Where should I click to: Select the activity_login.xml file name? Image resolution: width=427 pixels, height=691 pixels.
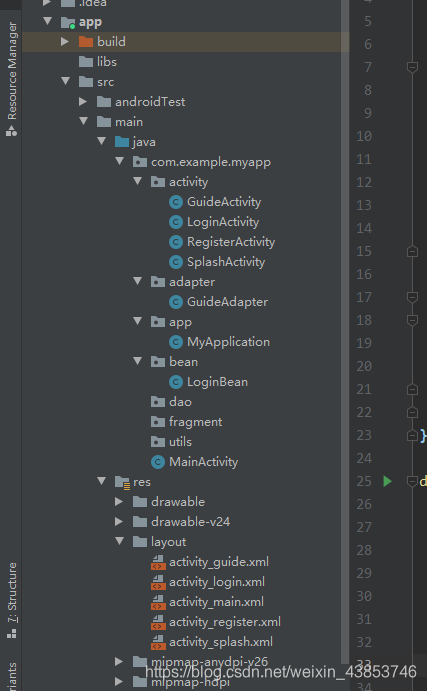217,582
